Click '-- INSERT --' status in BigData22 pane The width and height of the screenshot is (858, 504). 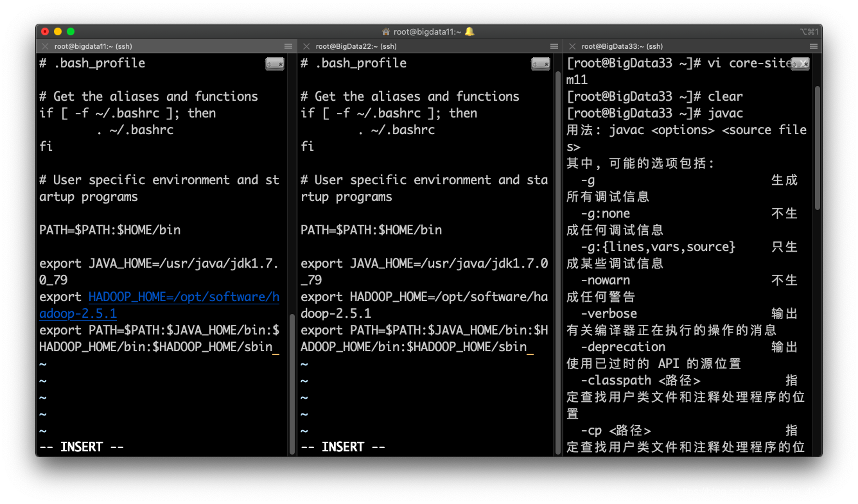coord(343,447)
